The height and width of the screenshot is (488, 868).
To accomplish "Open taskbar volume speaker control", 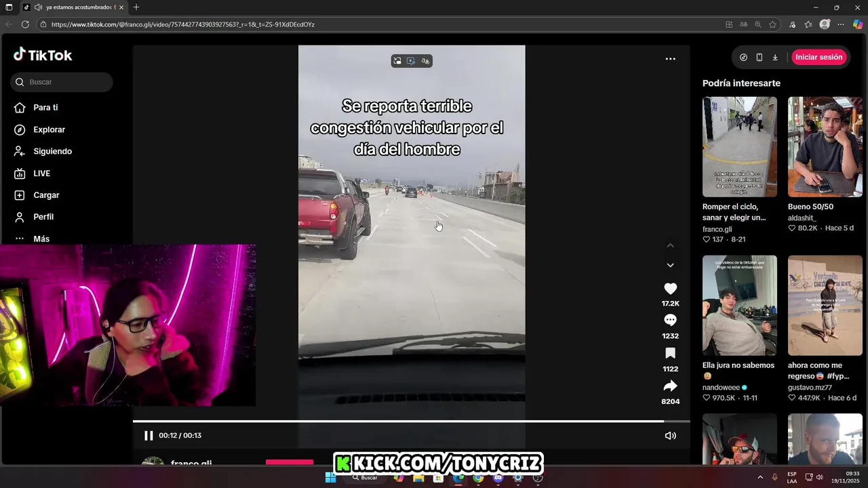I will pos(819,477).
